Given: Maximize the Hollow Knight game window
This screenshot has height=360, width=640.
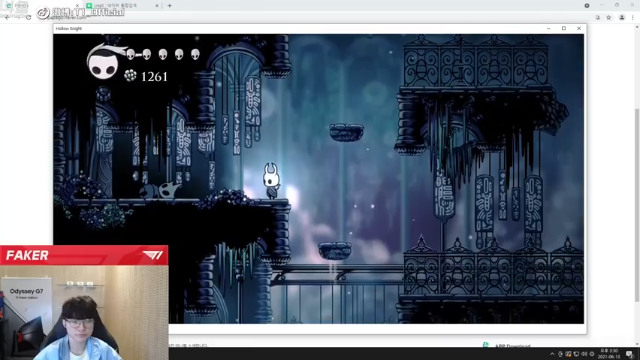Looking at the screenshot, I should pyautogui.click(x=564, y=29).
